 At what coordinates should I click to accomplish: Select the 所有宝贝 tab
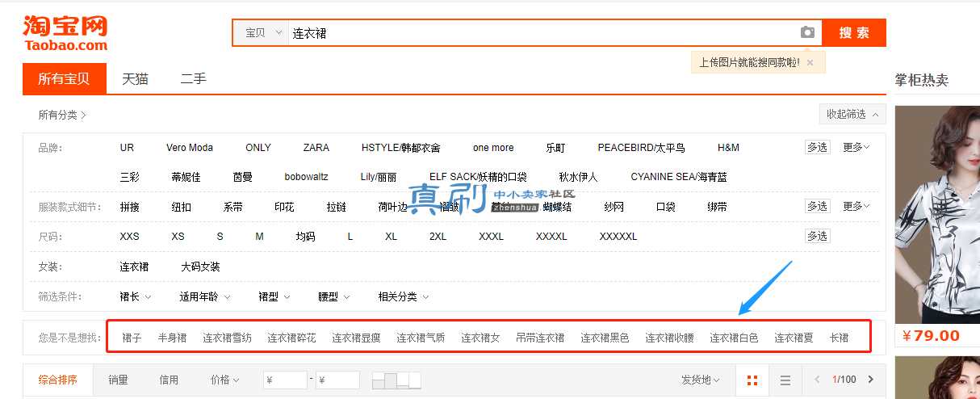[64, 78]
